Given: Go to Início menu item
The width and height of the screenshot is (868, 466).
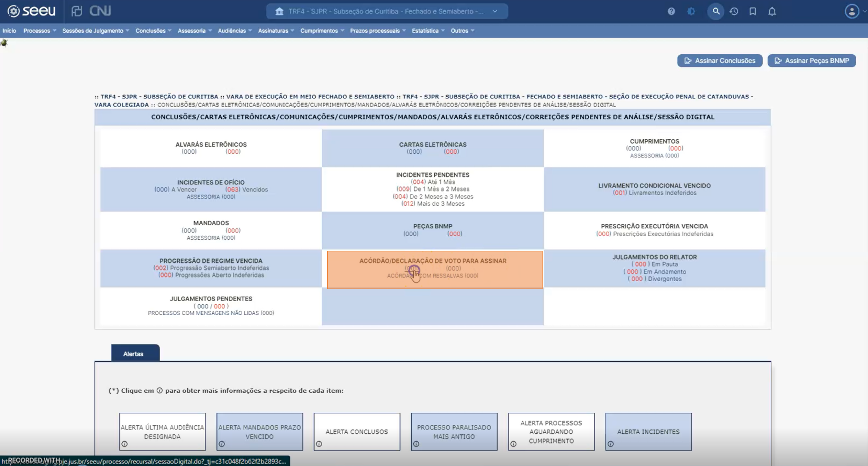Looking at the screenshot, I should point(9,31).
